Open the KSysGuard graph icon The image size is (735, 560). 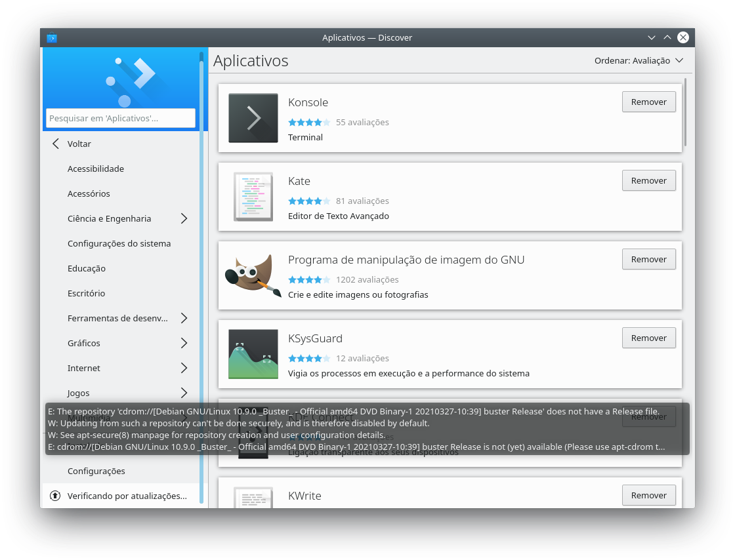click(253, 354)
